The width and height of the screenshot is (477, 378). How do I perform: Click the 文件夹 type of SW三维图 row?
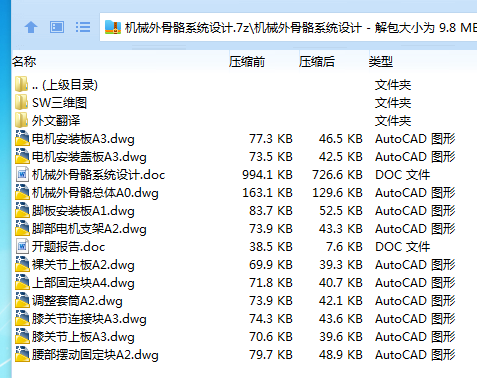point(393,103)
